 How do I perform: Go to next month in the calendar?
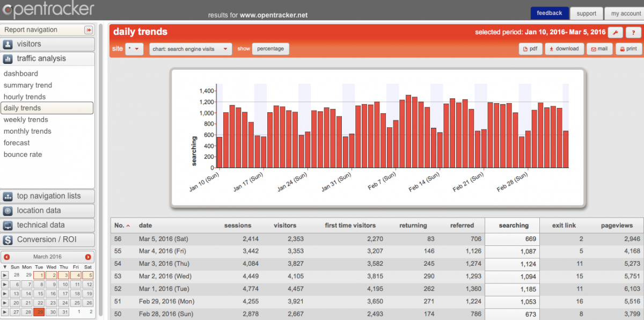click(88, 257)
